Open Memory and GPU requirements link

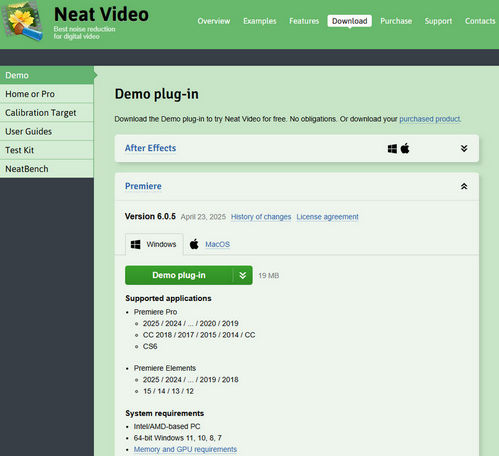[x=185, y=449]
